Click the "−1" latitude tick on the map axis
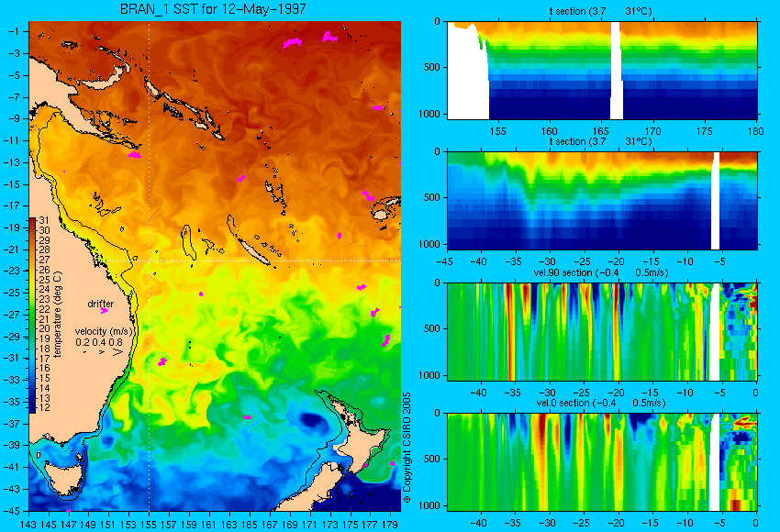Image resolution: width=780 pixels, height=532 pixels. coord(15,31)
